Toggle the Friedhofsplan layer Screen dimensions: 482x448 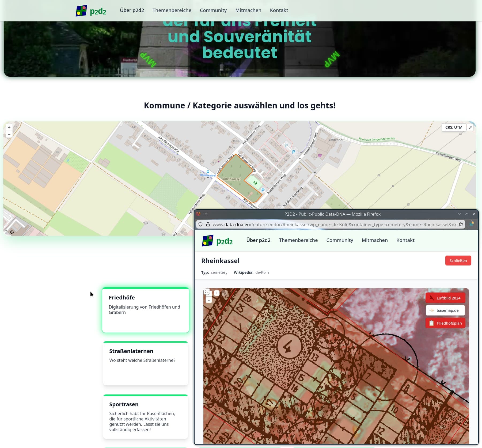(x=445, y=323)
